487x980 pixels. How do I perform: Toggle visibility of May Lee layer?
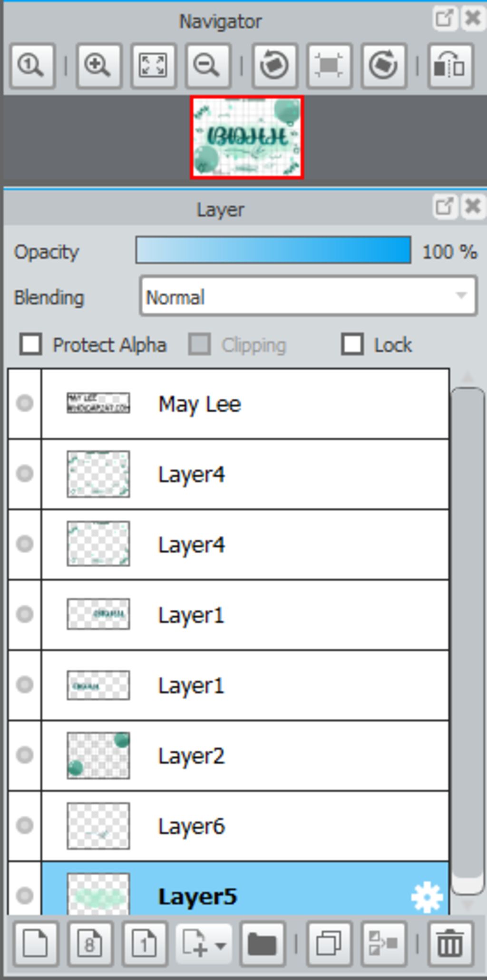tap(24, 403)
